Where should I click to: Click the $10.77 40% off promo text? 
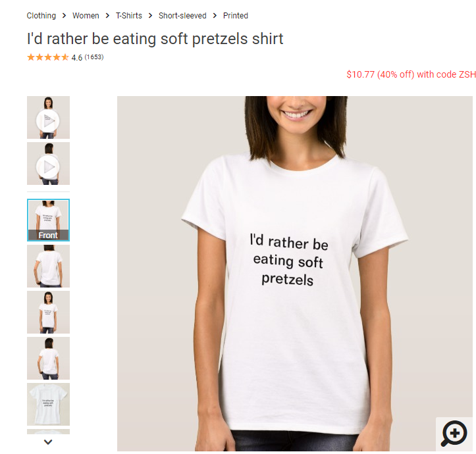click(411, 74)
